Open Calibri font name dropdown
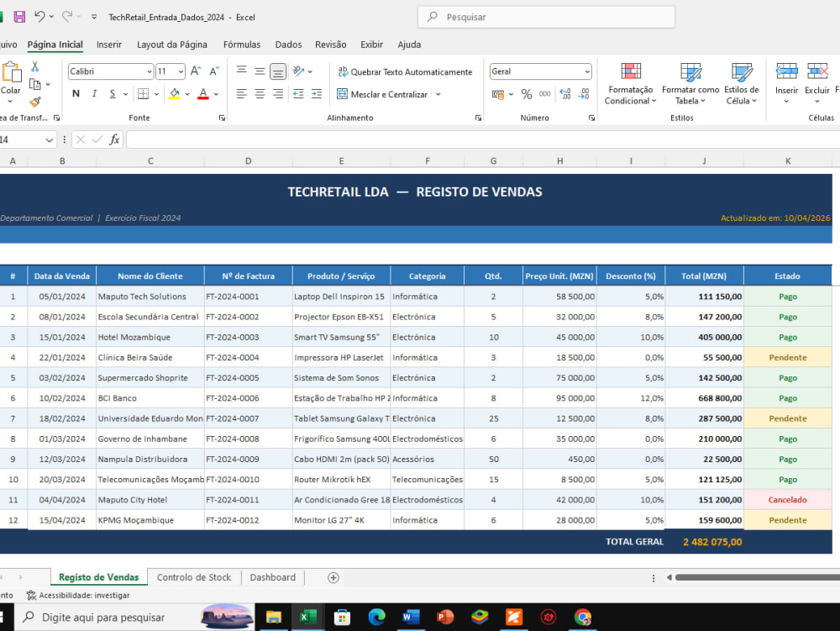 tap(150, 71)
